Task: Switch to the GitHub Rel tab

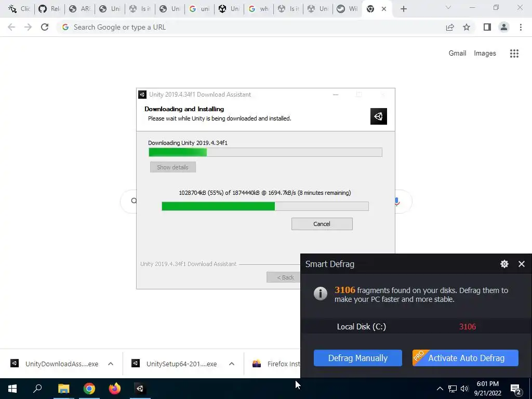Action: 49,9
